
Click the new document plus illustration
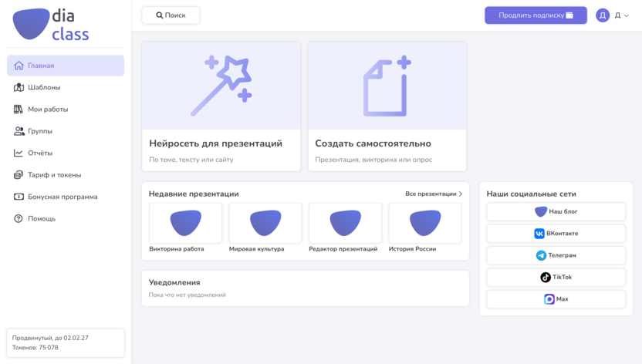click(x=387, y=86)
